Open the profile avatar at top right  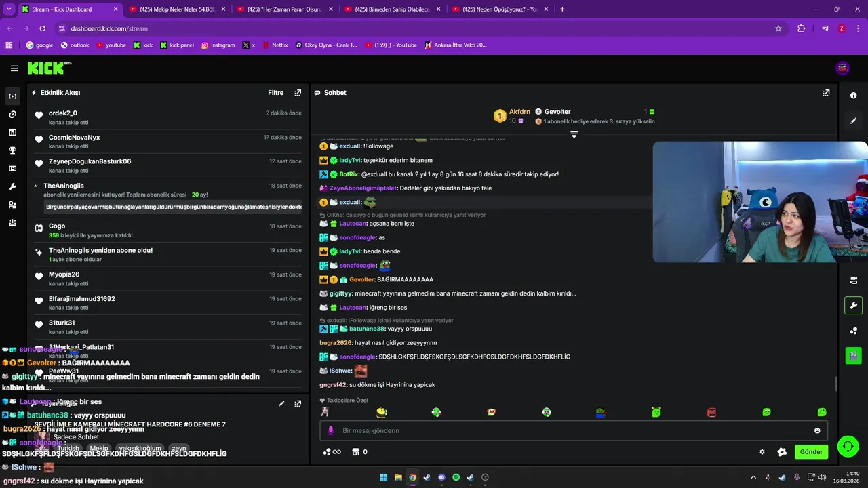[x=843, y=68]
